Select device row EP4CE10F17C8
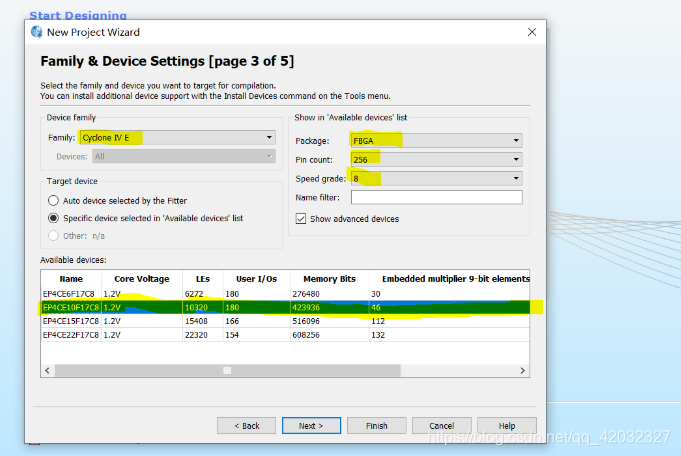This screenshot has height=456, width=681. coord(285,307)
